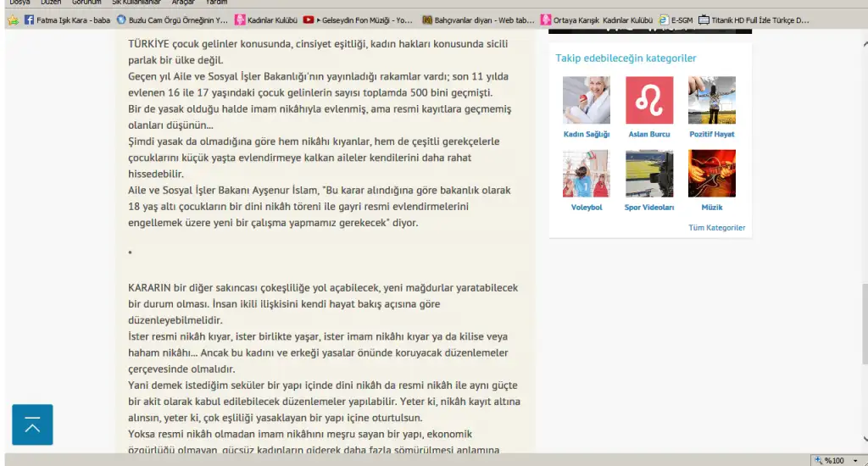Viewport: 868px width, 466px height.
Task: Click the Voleybol link label
Action: pos(587,207)
